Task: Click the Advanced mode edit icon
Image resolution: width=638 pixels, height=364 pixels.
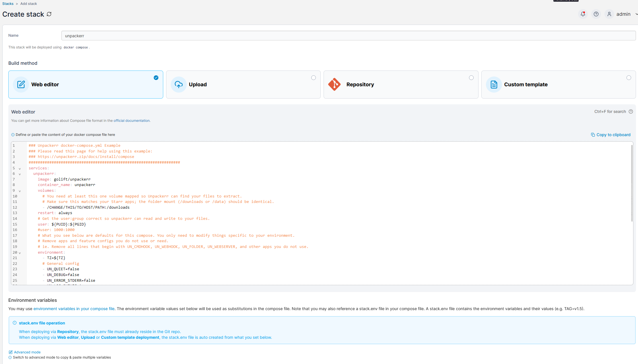Action: [x=11, y=352]
